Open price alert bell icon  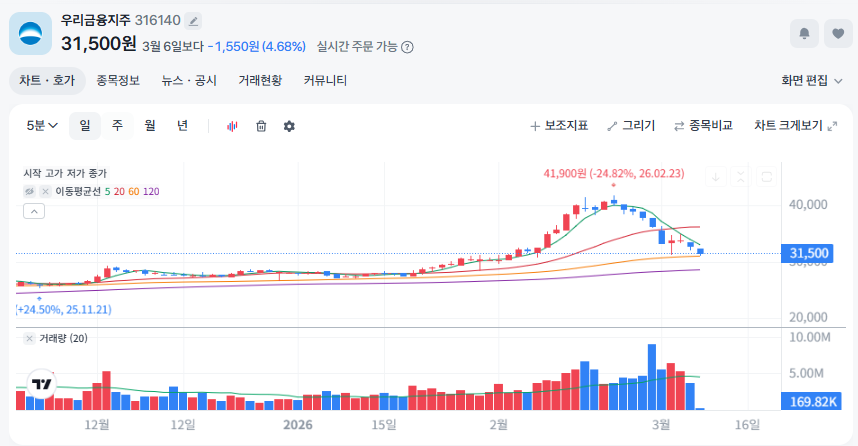[804, 34]
